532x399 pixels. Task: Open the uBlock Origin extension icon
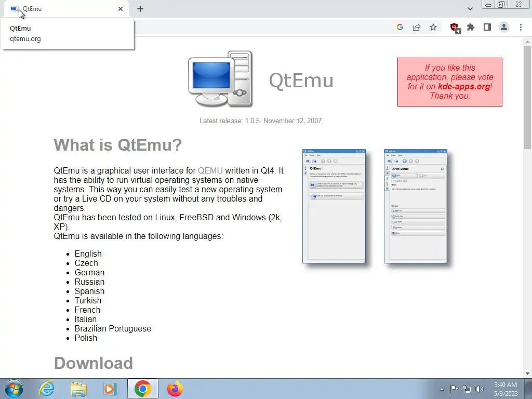(455, 28)
